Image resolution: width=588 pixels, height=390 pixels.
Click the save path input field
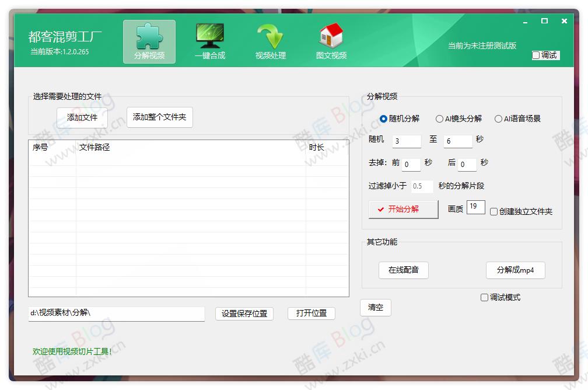(117, 314)
